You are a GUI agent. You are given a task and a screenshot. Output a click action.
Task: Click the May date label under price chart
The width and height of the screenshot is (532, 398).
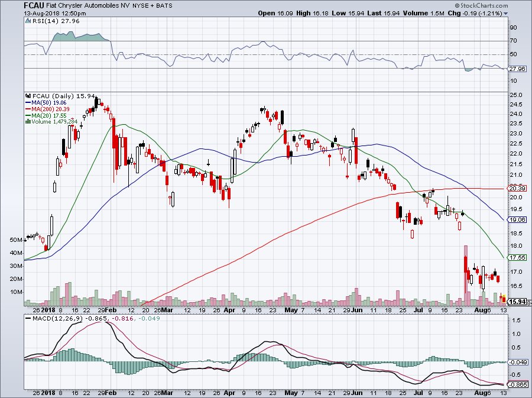pyautogui.click(x=291, y=310)
